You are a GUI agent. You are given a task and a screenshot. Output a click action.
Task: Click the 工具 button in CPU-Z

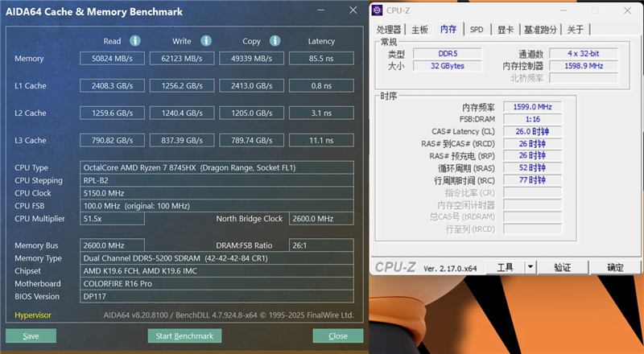[x=506, y=267]
